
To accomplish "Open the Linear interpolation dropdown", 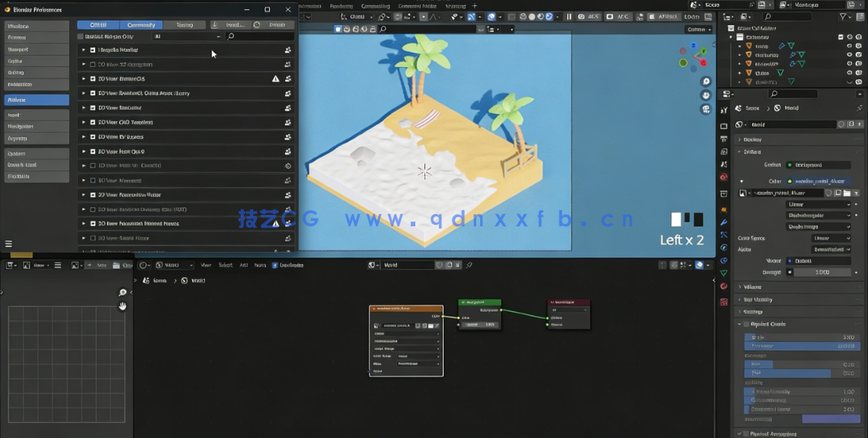I will coord(818,204).
